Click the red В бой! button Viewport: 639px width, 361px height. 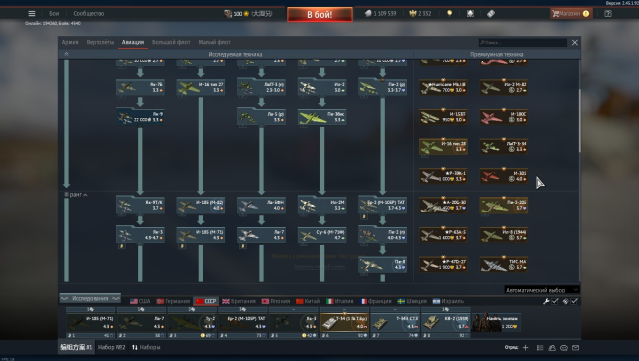[320, 15]
